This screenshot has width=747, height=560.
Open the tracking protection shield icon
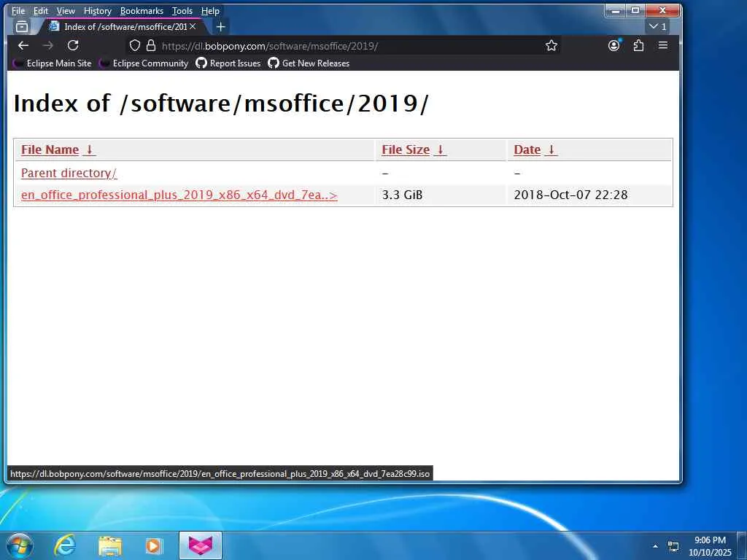(x=135, y=46)
